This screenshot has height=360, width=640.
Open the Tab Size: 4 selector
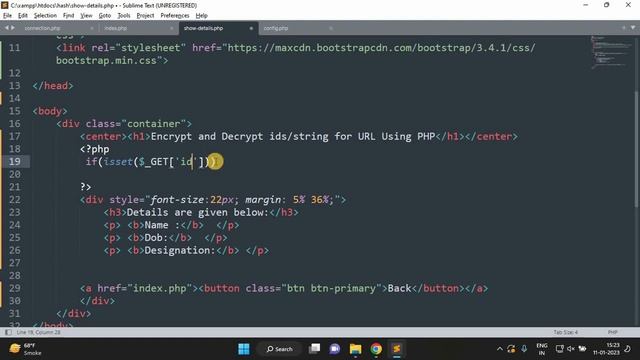(x=566, y=332)
